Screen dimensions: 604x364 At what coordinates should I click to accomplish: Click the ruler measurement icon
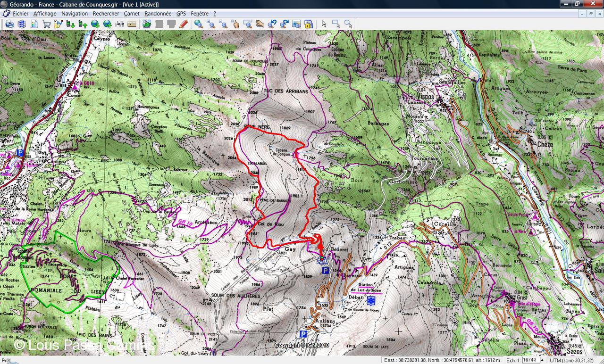[132, 24]
